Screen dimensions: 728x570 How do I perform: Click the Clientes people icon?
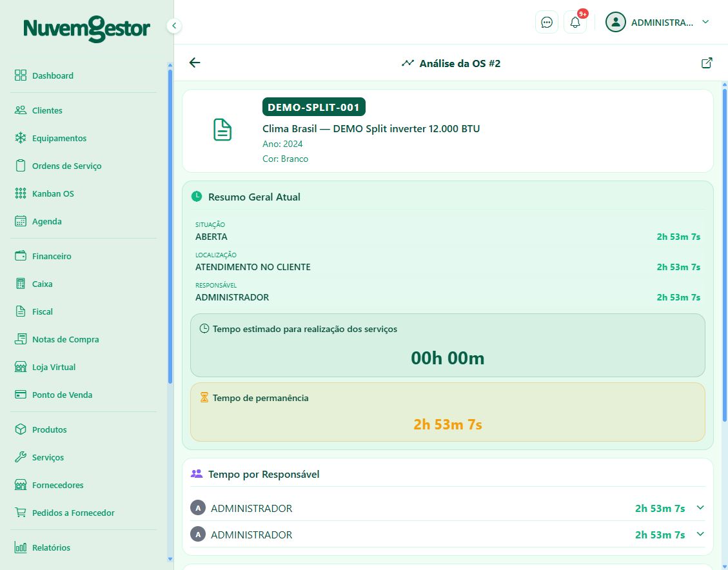click(x=21, y=110)
